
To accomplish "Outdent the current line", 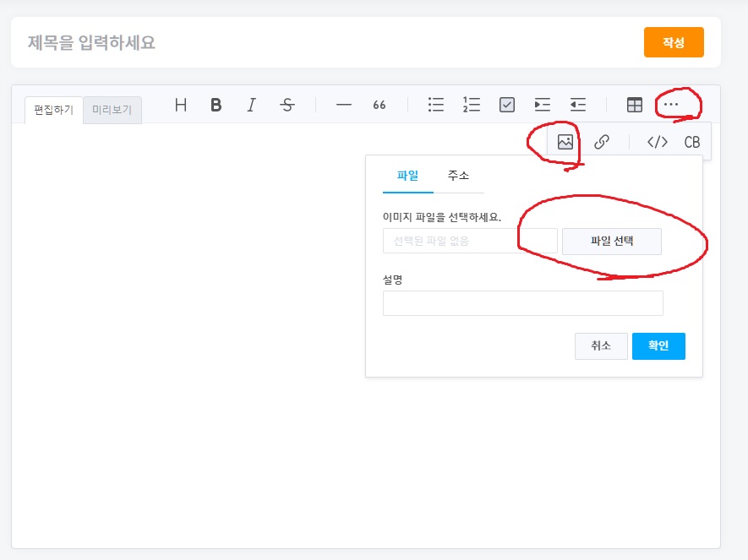I will tap(578, 105).
